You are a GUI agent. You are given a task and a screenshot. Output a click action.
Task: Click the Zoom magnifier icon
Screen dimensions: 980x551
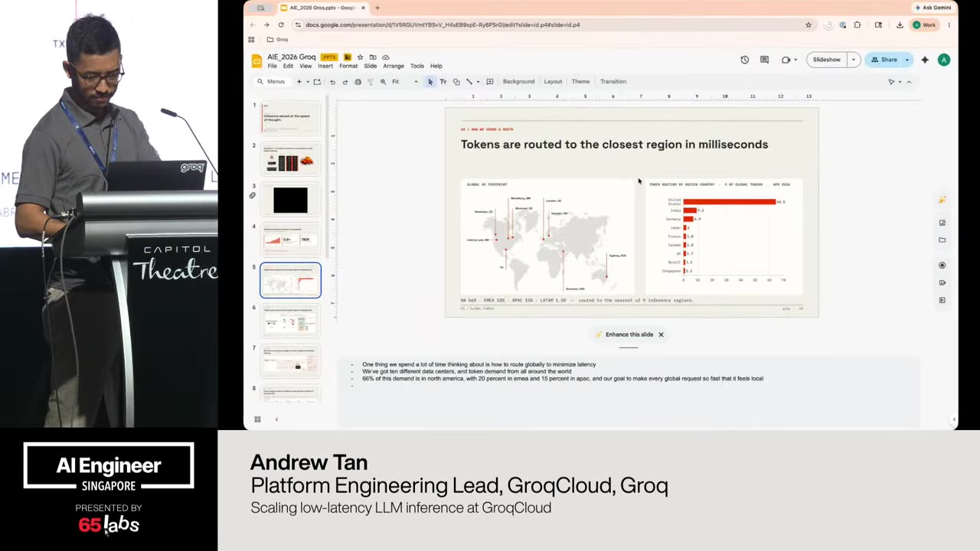pos(383,82)
